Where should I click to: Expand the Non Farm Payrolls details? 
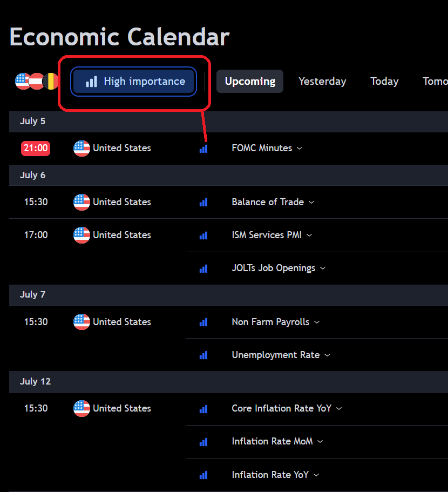pos(317,322)
